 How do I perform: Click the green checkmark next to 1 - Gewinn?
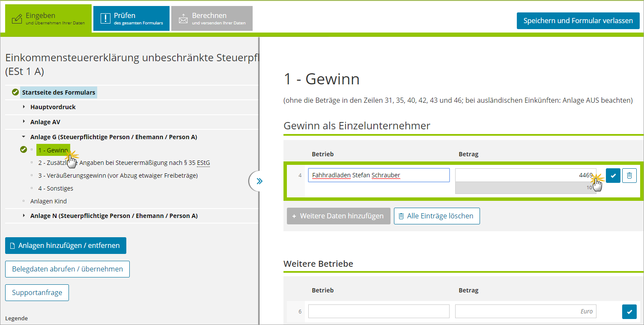(x=24, y=150)
